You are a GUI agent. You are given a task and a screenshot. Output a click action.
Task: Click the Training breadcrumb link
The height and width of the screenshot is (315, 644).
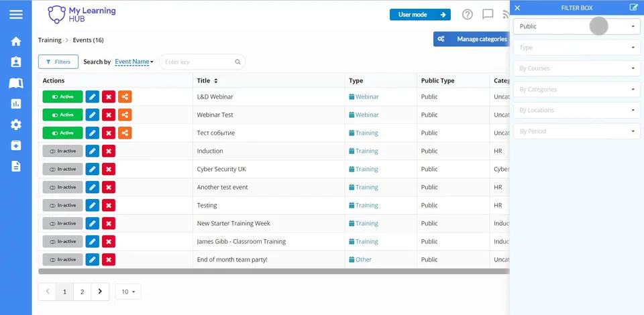50,40
